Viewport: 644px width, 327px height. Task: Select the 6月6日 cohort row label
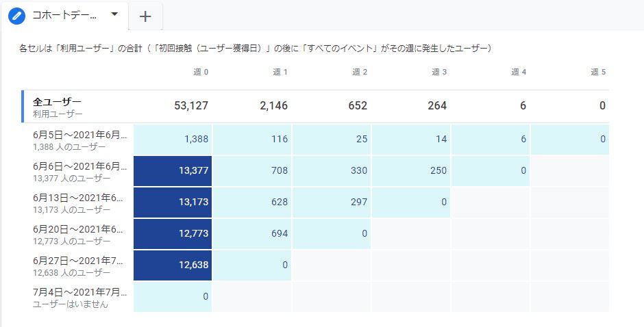coord(79,172)
